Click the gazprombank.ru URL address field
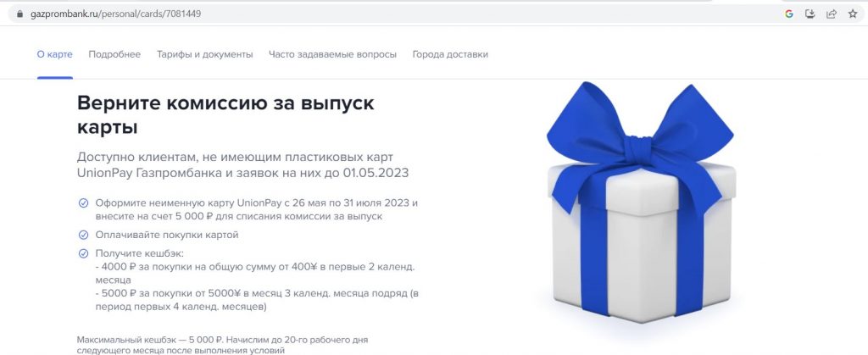The image size is (868, 355). coord(387,14)
